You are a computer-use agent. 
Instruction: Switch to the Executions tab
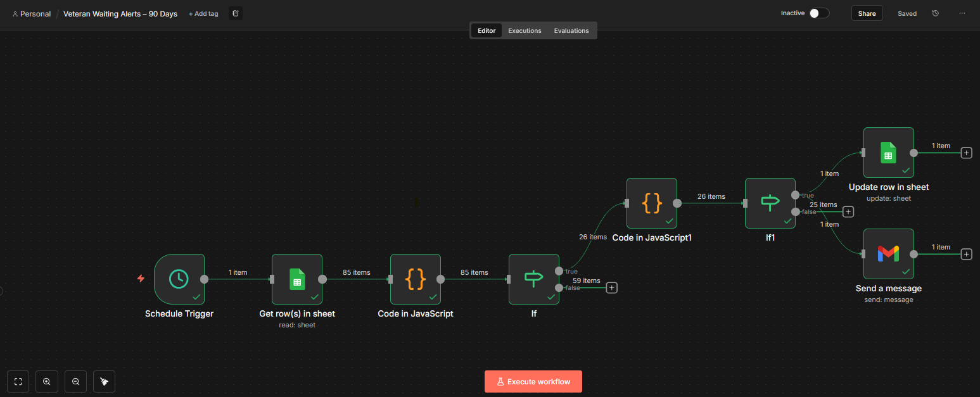525,30
